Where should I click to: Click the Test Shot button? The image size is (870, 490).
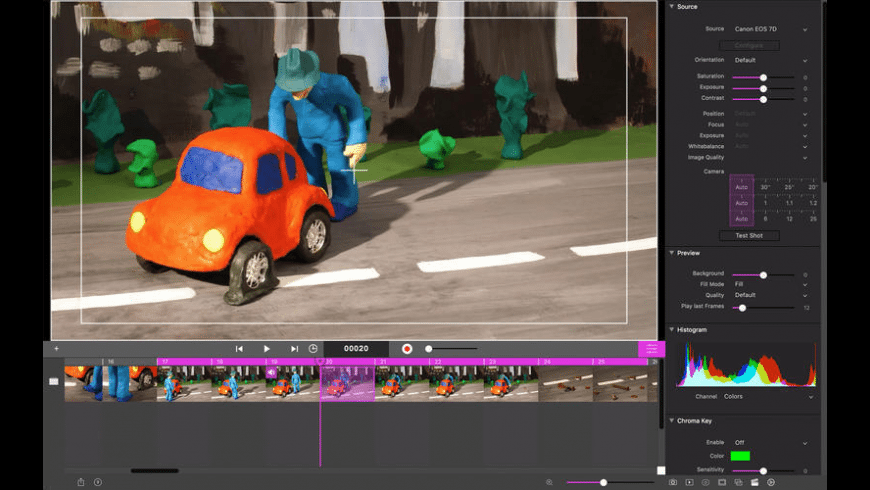coord(749,236)
